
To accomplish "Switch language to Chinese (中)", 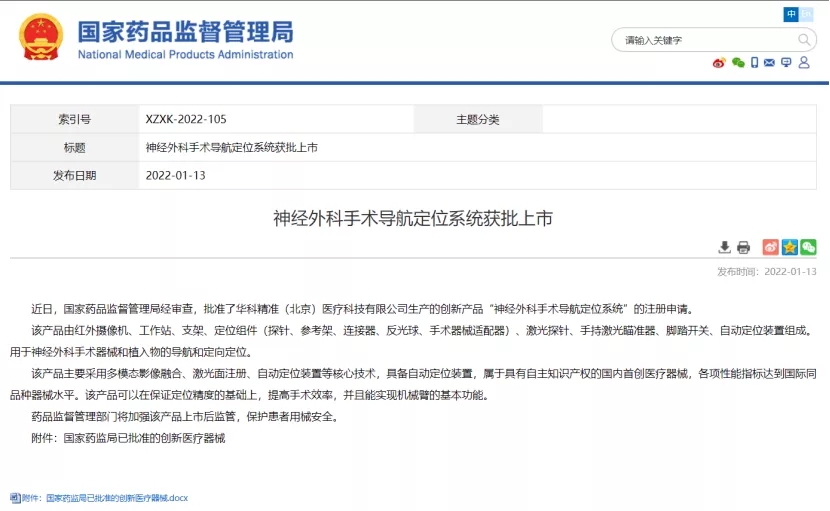I will coord(792,14).
